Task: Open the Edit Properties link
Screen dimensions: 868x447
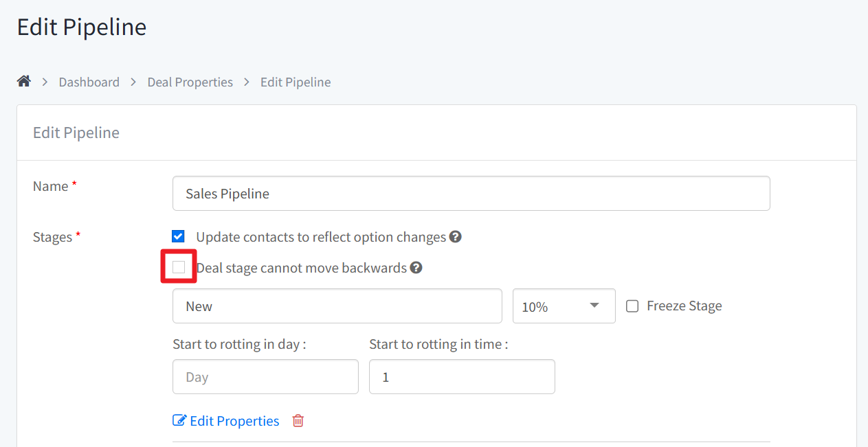Action: (x=234, y=421)
